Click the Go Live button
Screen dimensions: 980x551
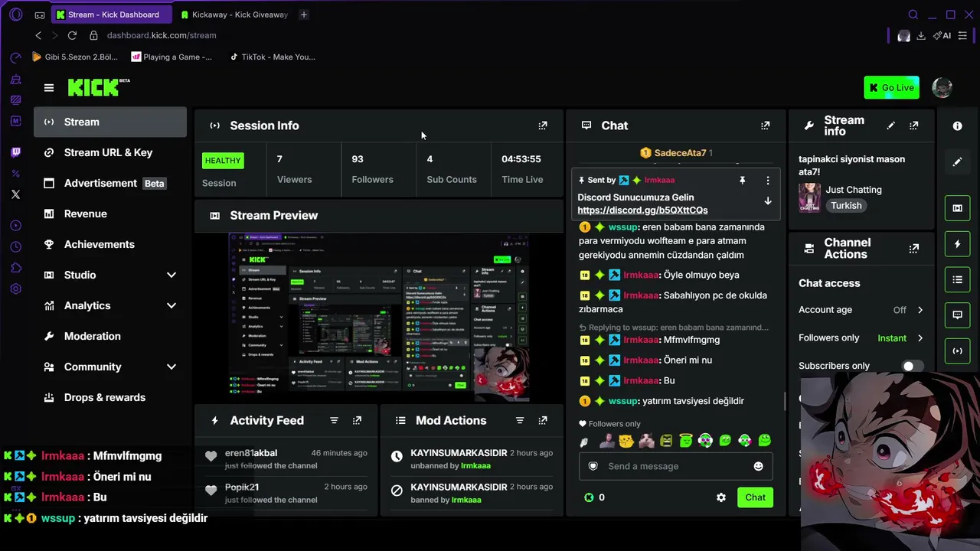coord(892,87)
